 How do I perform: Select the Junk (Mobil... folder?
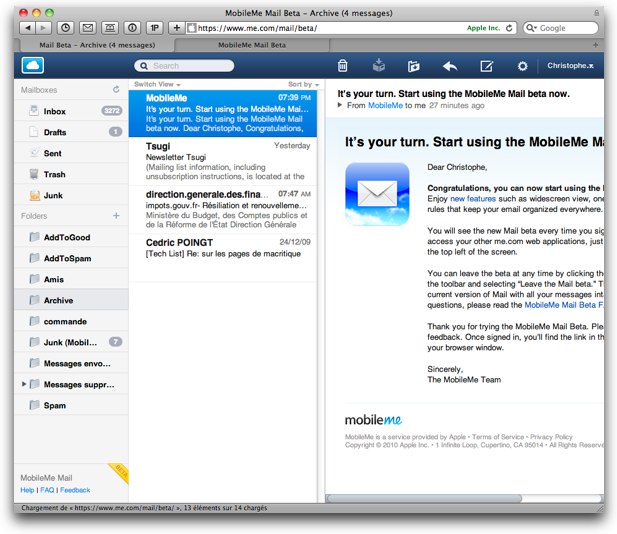coord(71,342)
